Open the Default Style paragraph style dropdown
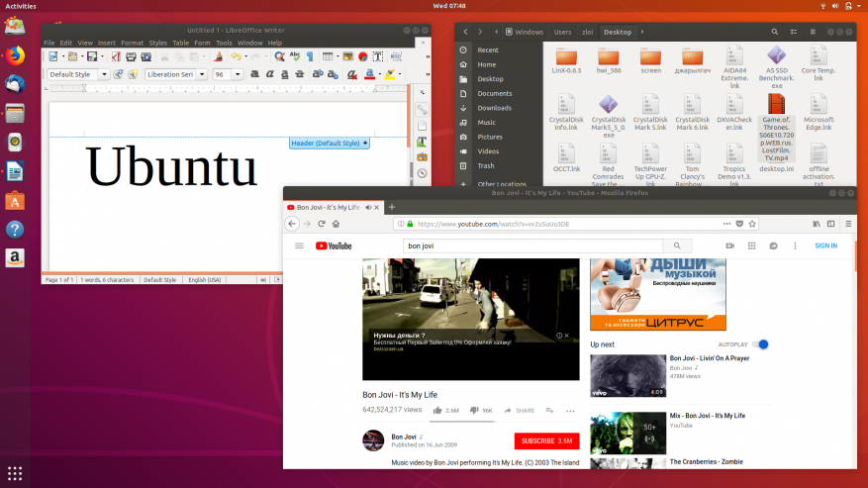Viewport: 868px width, 488px height. 104,74
